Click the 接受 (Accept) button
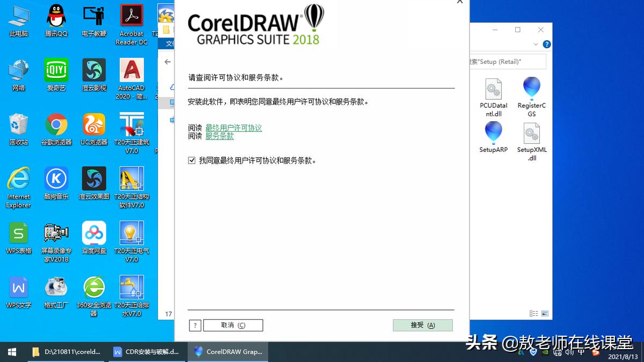644x362 pixels. (423, 325)
